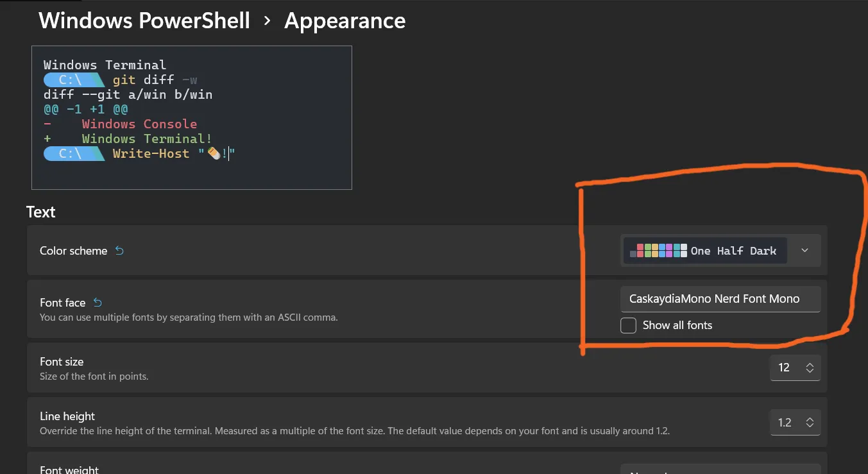Click the Text section heading
The image size is (868, 474).
pos(41,212)
